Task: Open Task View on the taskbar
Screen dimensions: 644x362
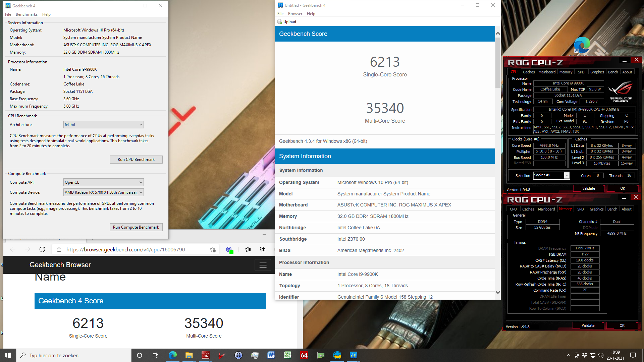Action: tap(156, 355)
